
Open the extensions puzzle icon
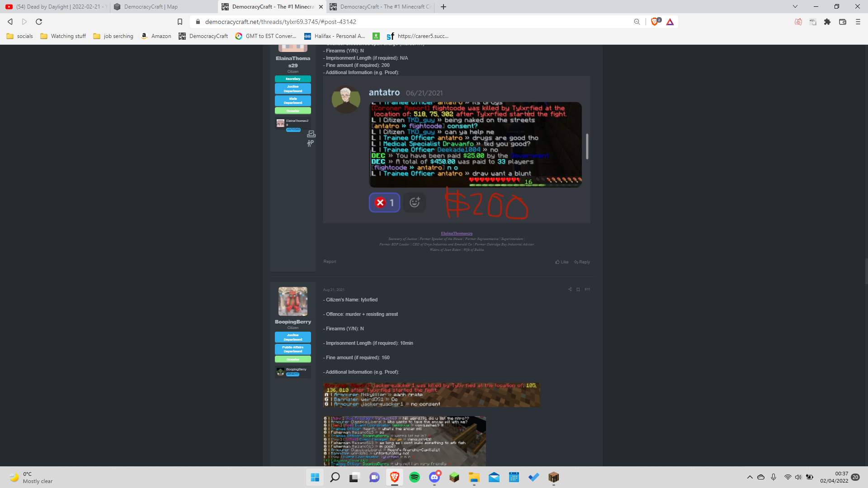point(827,22)
